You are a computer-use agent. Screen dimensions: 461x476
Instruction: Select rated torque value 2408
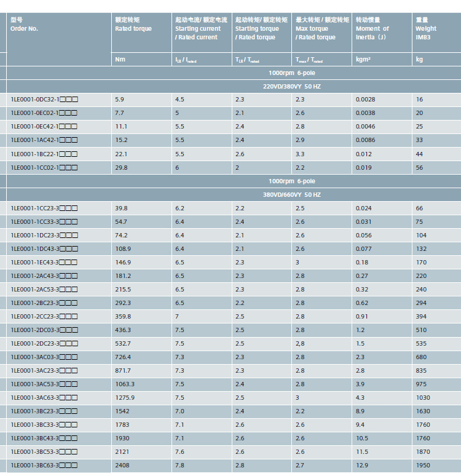[122, 465]
